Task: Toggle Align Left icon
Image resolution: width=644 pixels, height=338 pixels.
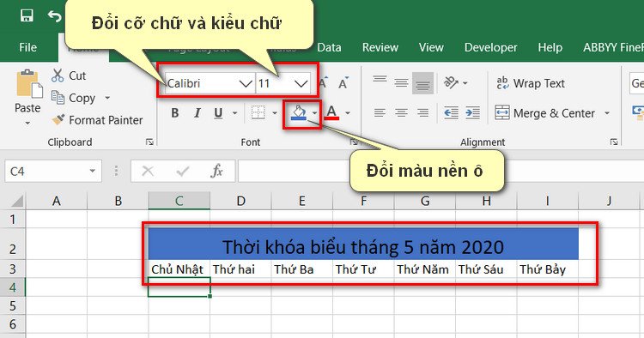Action: [380, 112]
